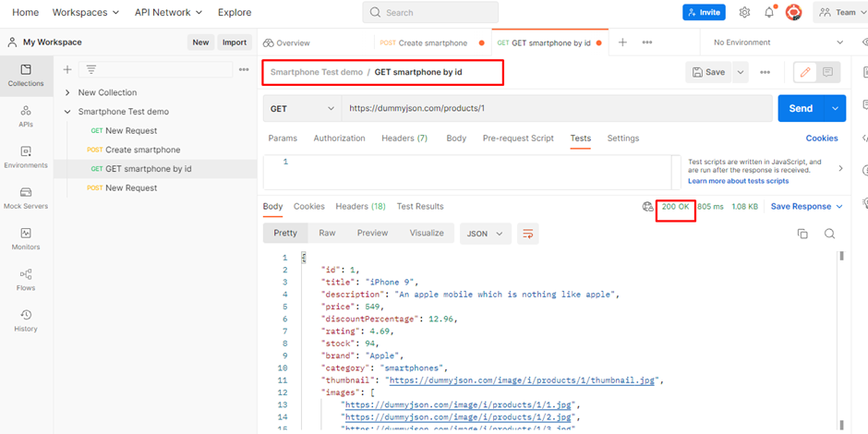Toggle the line wrap icon in response

[x=527, y=234]
